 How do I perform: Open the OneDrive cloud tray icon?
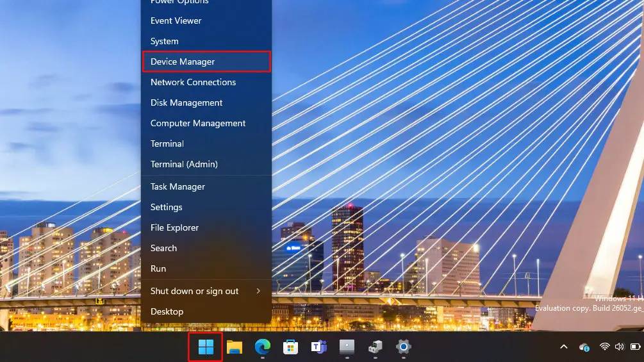pos(584,347)
